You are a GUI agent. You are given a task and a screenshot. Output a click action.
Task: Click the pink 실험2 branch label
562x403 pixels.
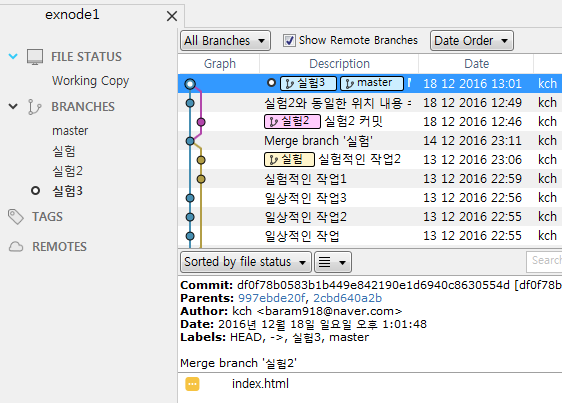[292, 122]
